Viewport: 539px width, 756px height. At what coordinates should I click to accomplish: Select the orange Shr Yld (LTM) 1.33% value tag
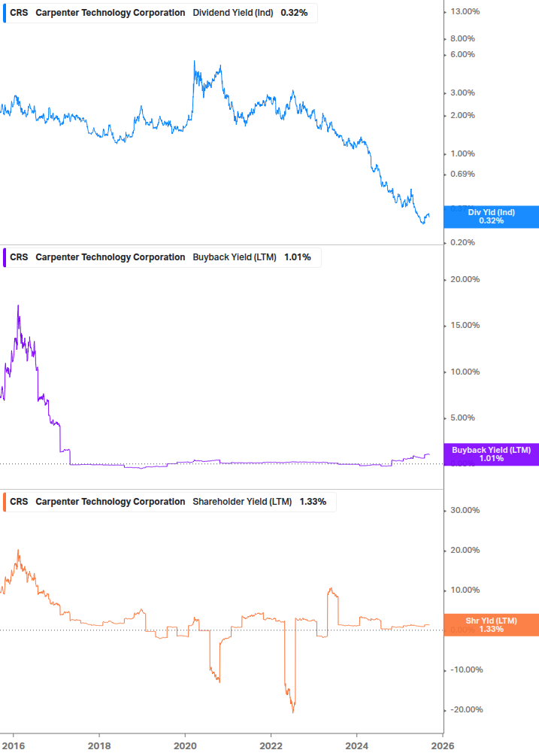pyautogui.click(x=492, y=625)
